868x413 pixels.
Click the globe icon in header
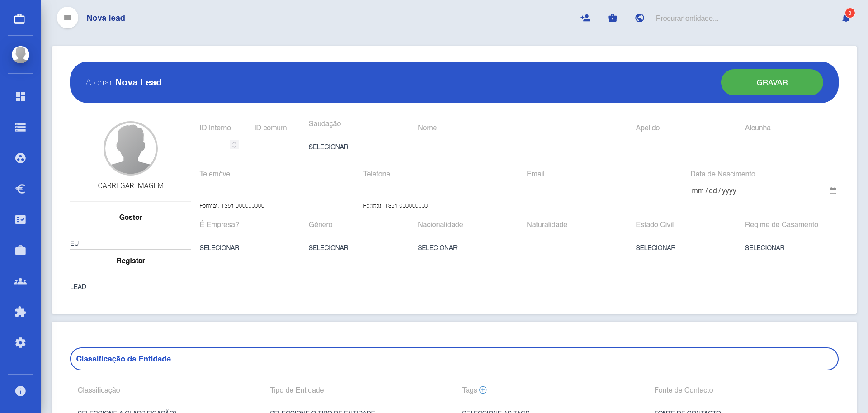640,18
